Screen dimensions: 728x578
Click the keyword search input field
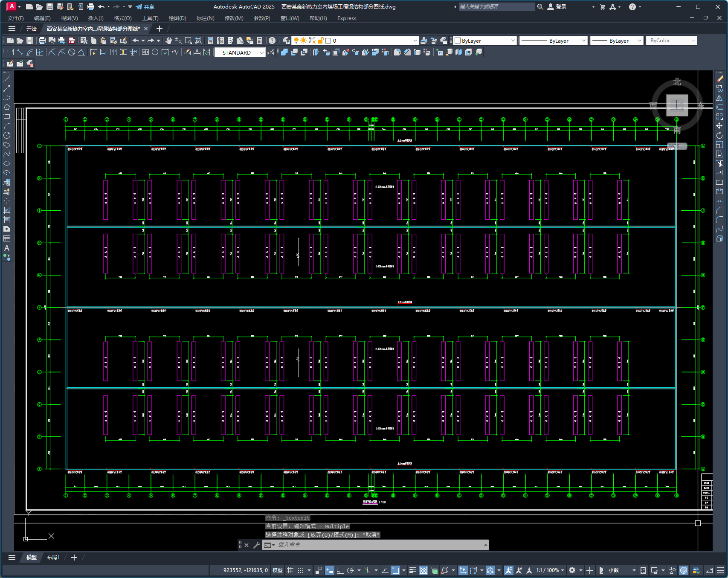point(496,7)
